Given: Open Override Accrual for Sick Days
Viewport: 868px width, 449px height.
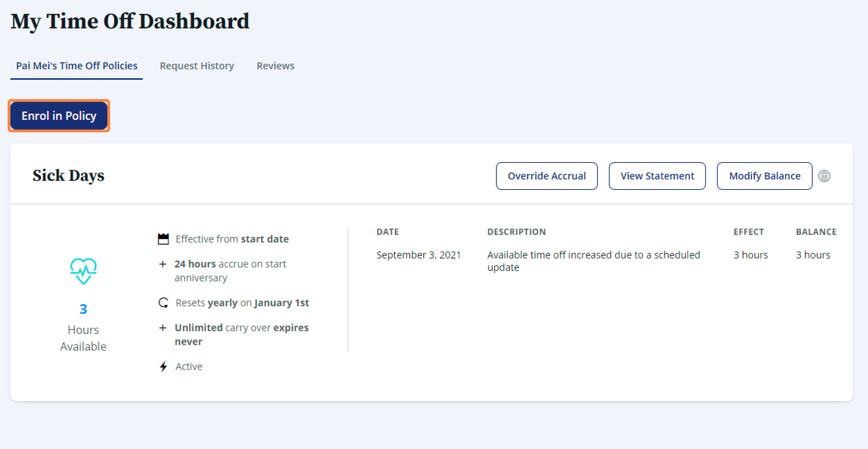Looking at the screenshot, I should [547, 176].
